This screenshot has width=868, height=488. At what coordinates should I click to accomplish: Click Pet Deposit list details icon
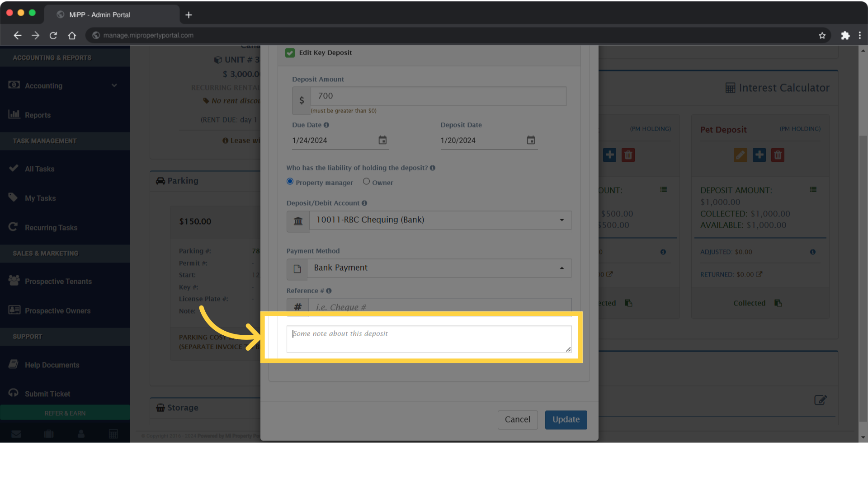pyautogui.click(x=813, y=190)
